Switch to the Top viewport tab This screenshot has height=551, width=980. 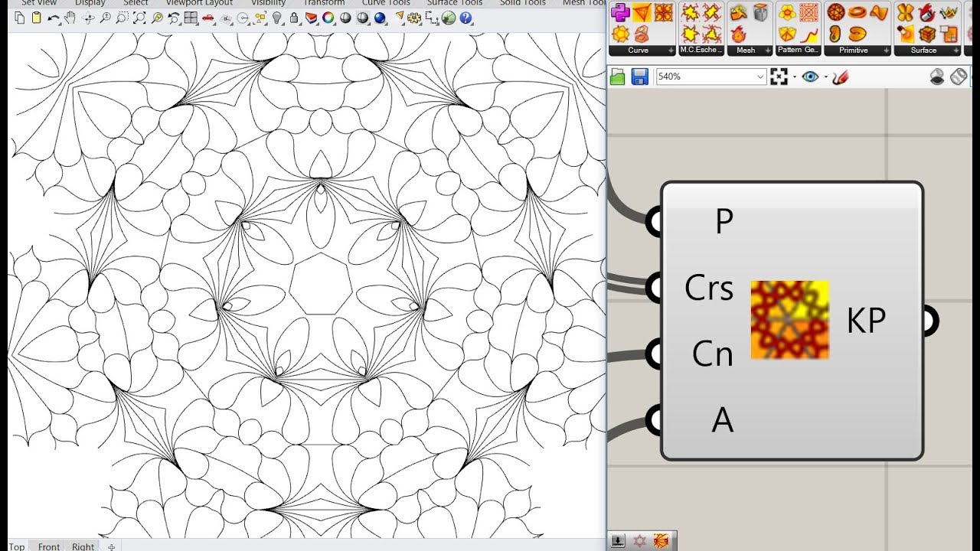16,546
